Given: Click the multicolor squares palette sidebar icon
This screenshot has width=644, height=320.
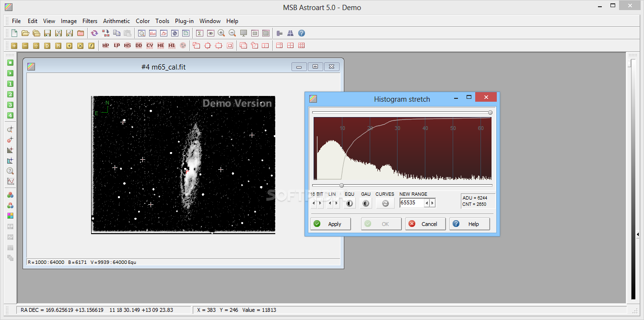Looking at the screenshot, I should point(10,215).
